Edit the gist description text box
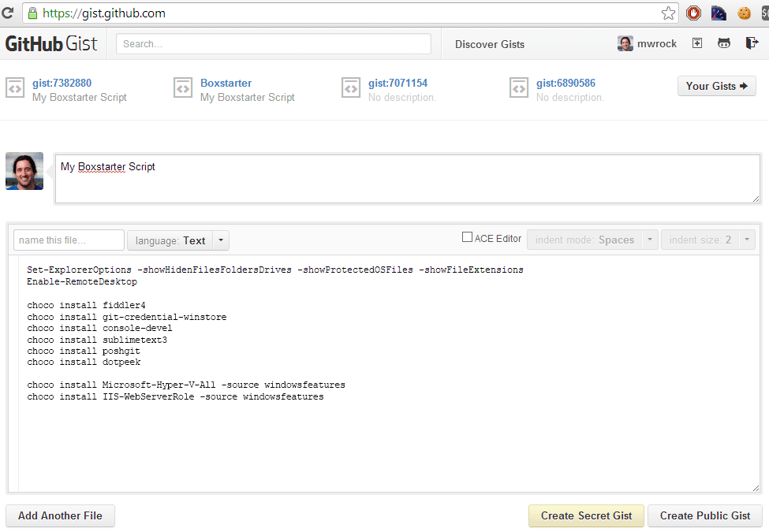 [408, 179]
